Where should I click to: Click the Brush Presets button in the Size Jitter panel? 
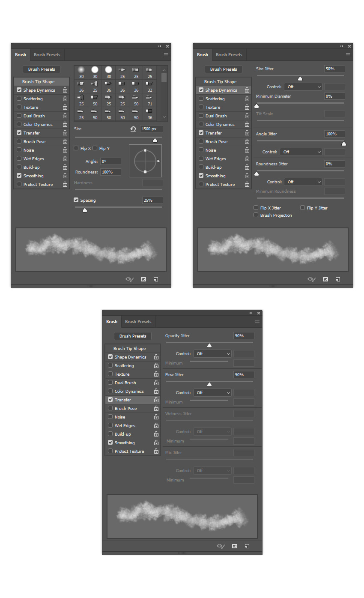click(224, 69)
